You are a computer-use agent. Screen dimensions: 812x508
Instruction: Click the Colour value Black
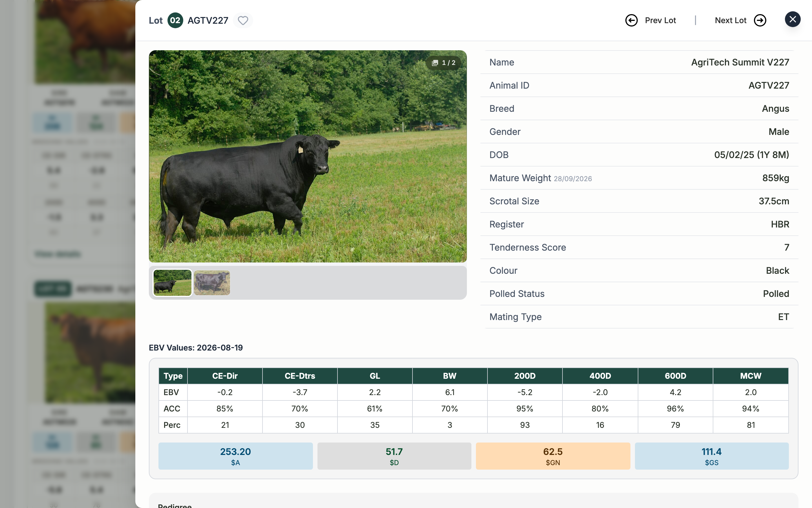coord(777,270)
